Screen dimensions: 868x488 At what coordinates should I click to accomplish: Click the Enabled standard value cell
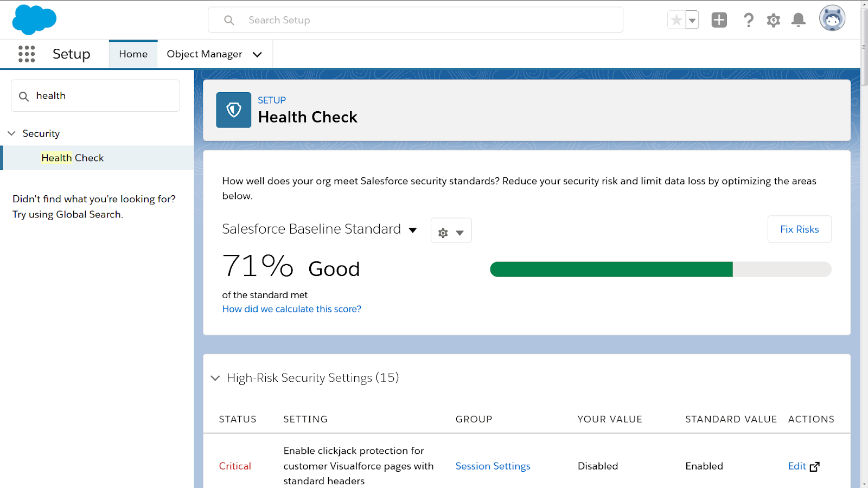coord(704,466)
